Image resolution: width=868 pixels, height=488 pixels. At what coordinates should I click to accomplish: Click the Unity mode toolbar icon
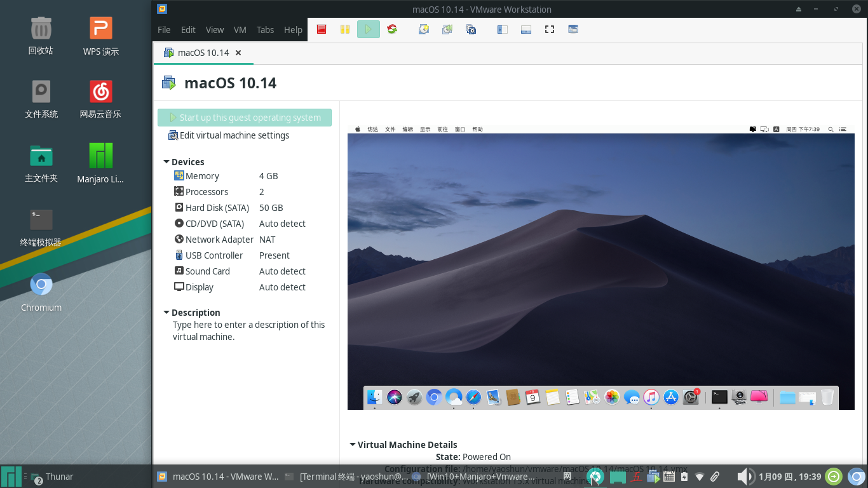[x=573, y=29]
